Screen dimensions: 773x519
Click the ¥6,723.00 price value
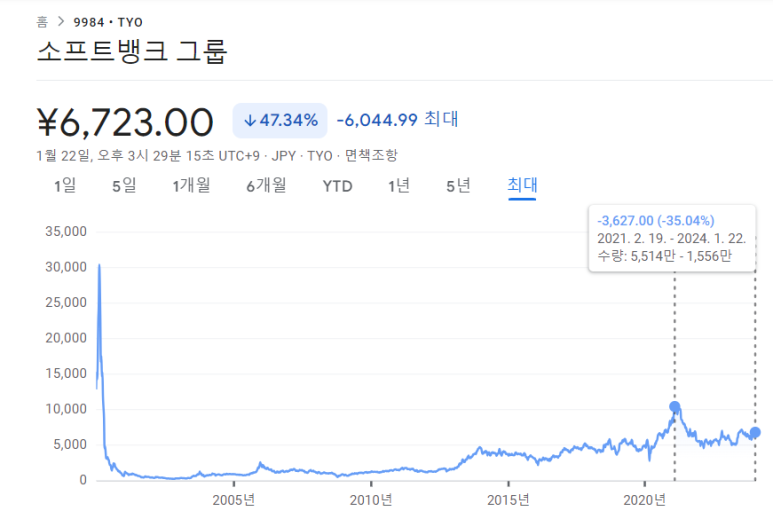(125, 122)
